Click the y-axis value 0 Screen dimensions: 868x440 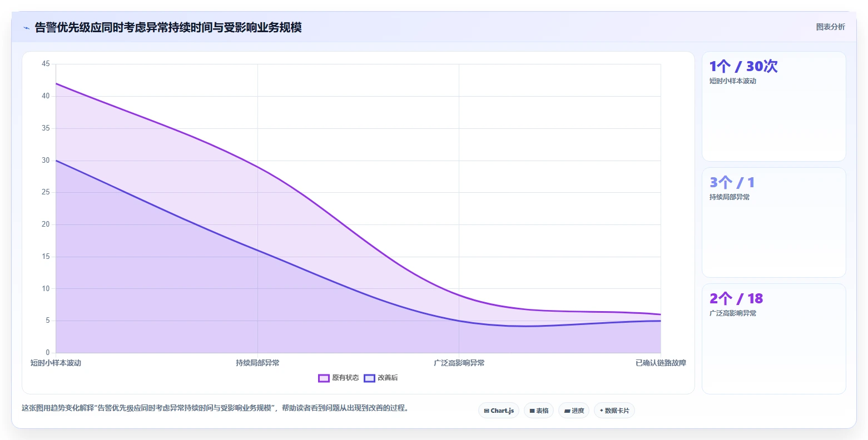tap(48, 353)
